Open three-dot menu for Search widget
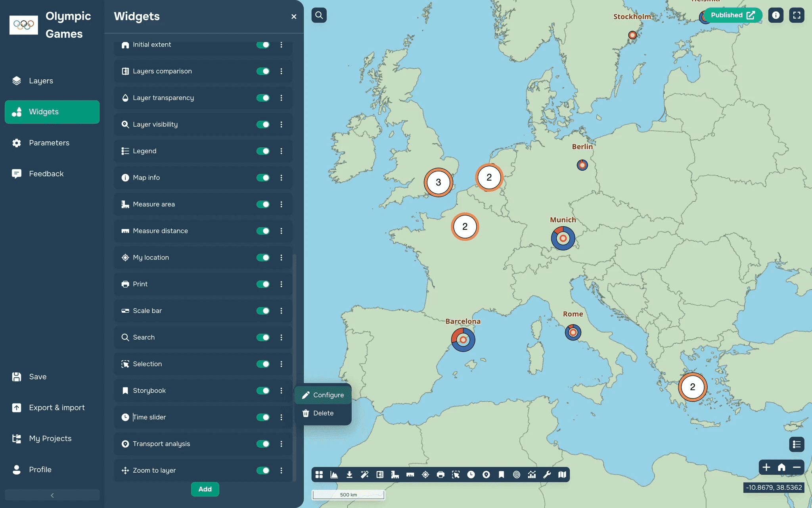Image resolution: width=812 pixels, height=508 pixels. point(282,337)
